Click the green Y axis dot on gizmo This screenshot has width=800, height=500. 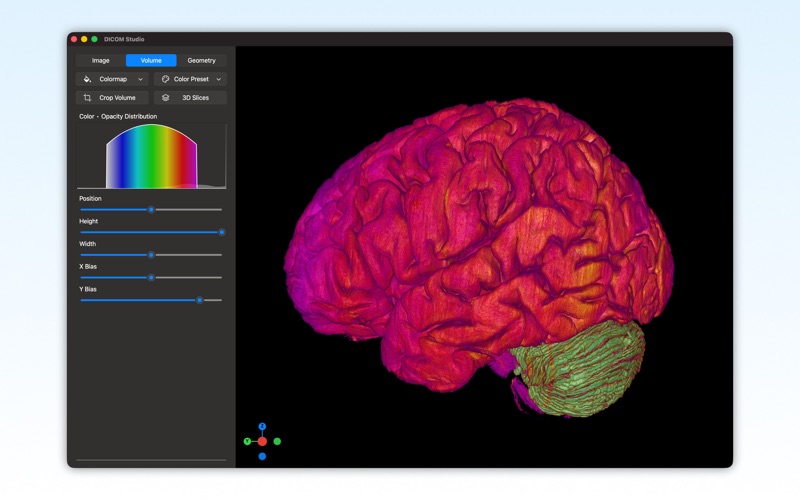click(247, 441)
